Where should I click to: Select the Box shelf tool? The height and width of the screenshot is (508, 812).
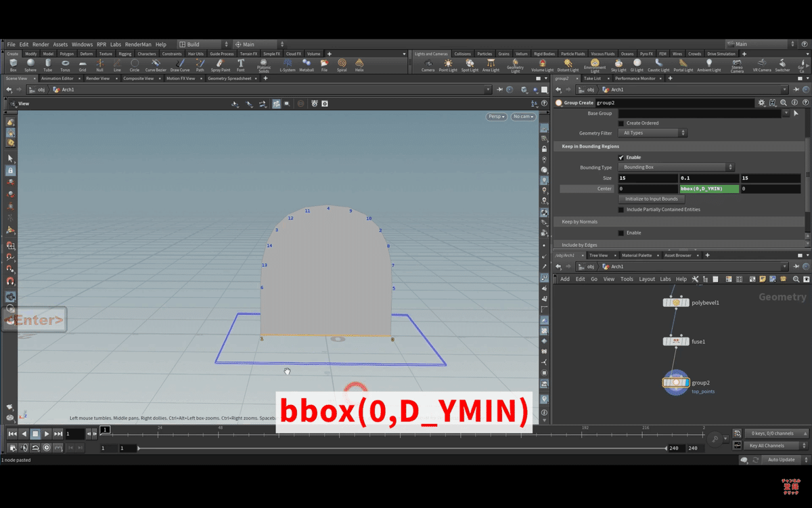point(13,65)
